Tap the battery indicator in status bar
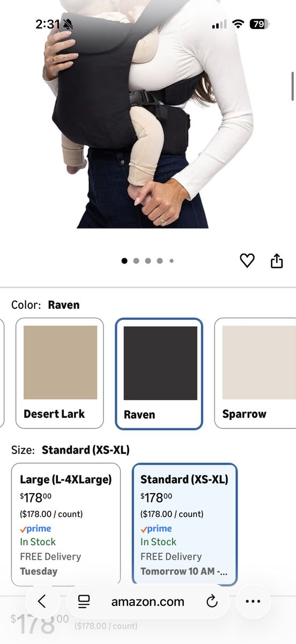The width and height of the screenshot is (296, 644). point(260,24)
